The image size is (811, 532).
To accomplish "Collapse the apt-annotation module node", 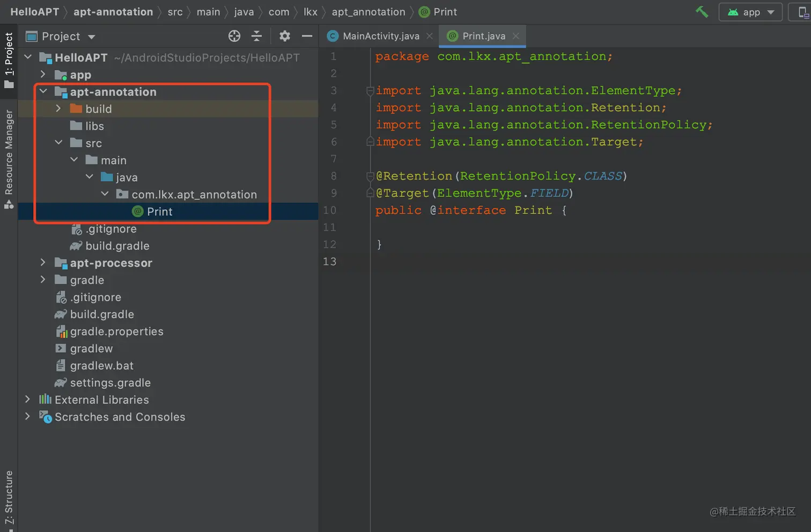I will click(x=43, y=91).
